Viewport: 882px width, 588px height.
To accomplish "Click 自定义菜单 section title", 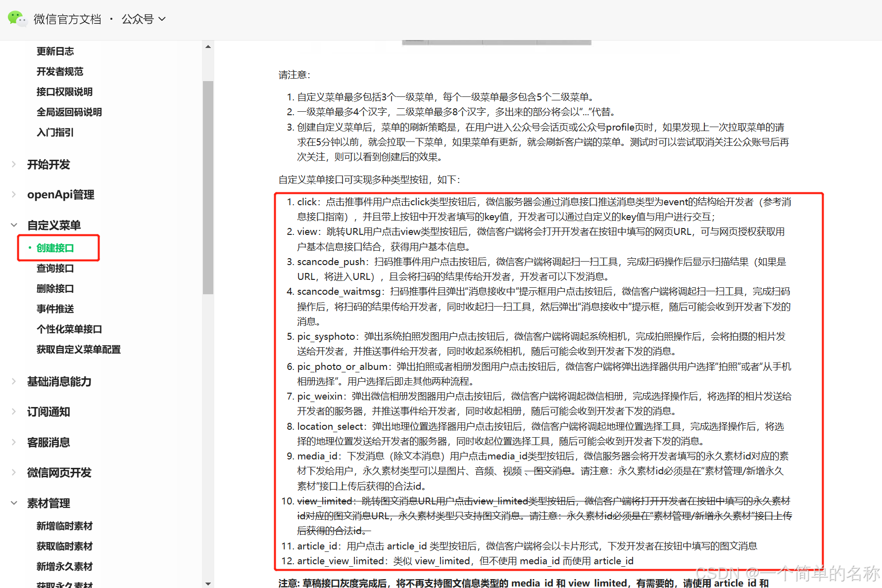I will pyautogui.click(x=54, y=225).
